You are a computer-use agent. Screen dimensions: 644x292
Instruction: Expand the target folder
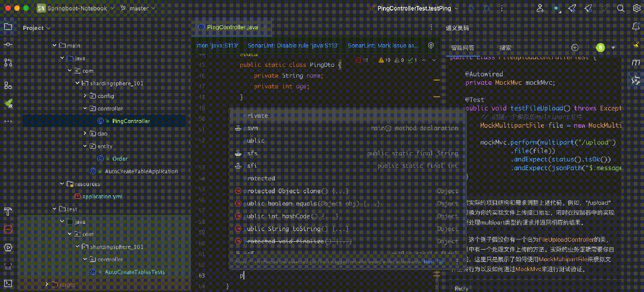click(x=47, y=284)
